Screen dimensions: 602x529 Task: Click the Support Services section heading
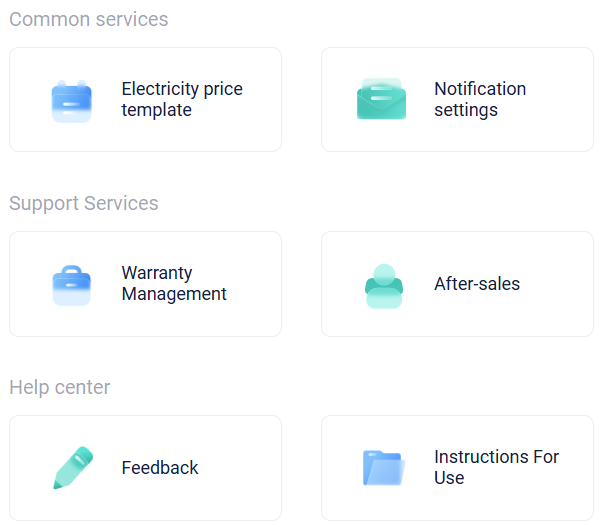84,203
